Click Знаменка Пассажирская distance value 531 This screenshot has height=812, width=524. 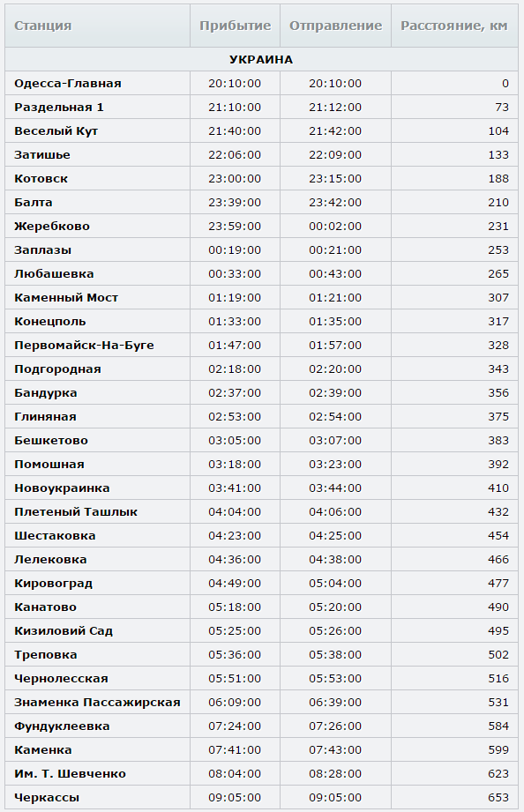[x=498, y=703]
